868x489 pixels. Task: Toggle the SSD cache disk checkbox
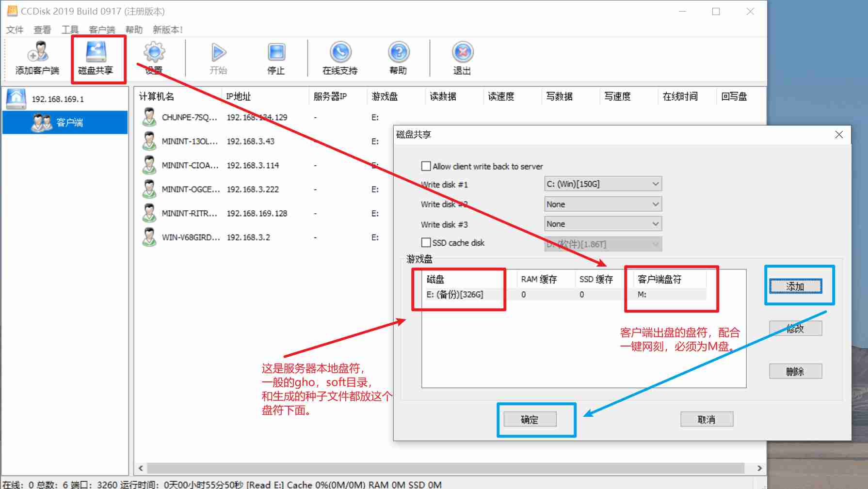426,243
